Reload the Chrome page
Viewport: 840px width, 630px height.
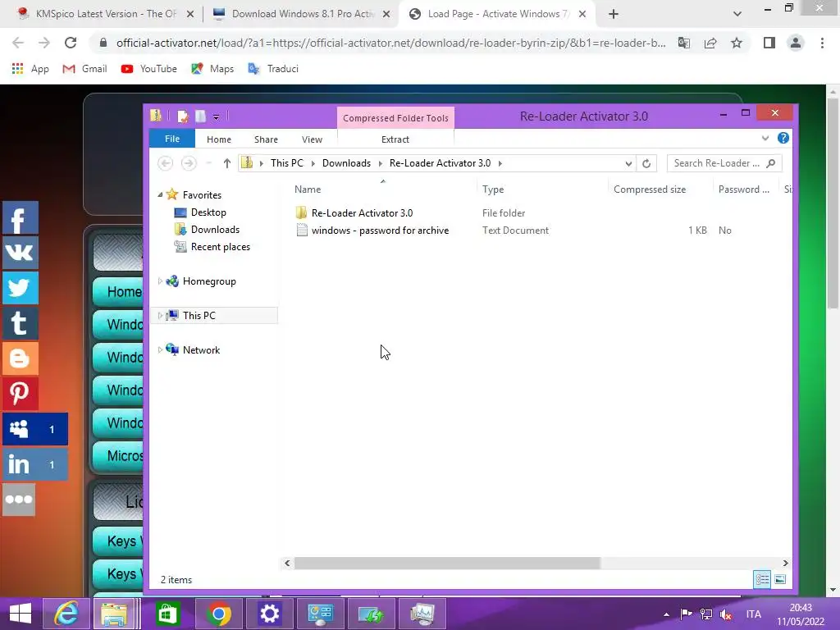71,43
